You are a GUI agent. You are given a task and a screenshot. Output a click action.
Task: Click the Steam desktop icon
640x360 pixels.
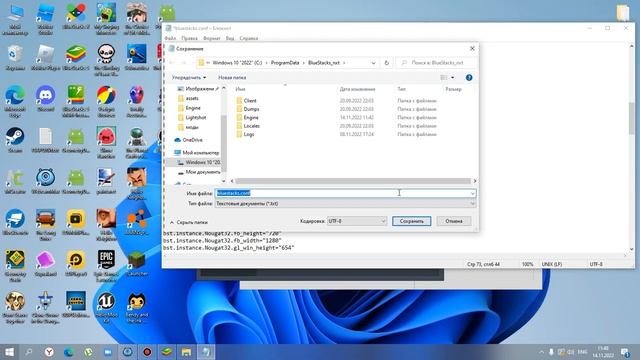point(15,140)
